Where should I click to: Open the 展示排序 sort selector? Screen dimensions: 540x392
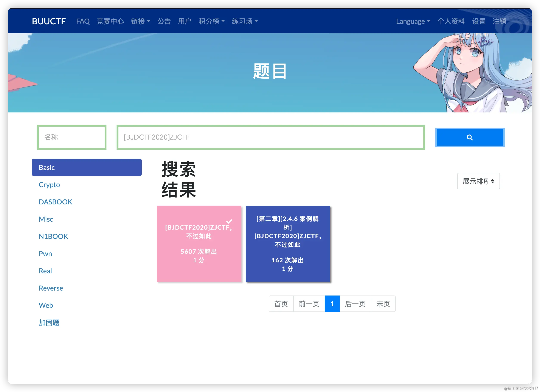[x=478, y=181]
